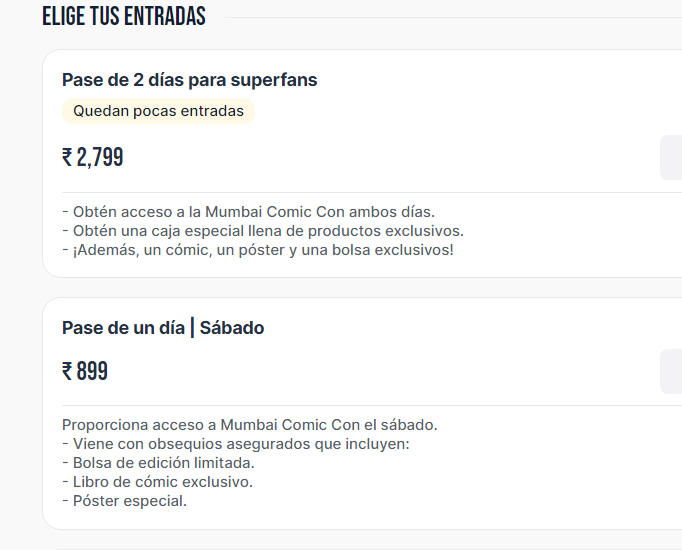Click the divider line in Saturday card

[360, 405]
